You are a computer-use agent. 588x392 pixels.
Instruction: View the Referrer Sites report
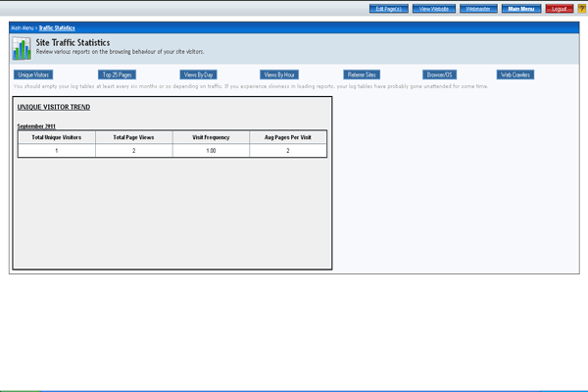pos(361,74)
